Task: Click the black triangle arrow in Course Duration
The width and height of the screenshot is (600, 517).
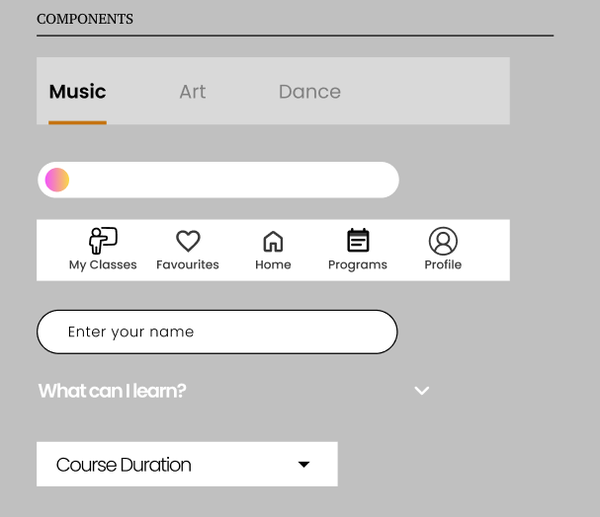Action: tap(304, 465)
